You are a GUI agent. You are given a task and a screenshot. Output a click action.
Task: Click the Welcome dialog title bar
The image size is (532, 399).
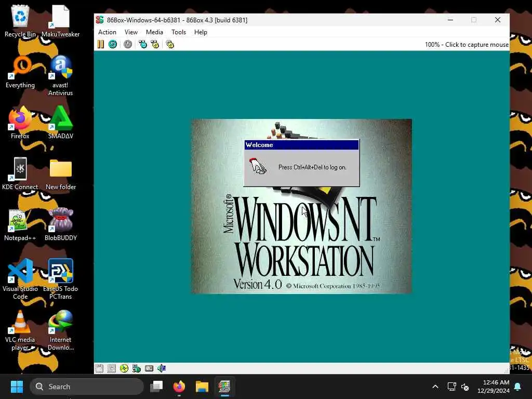coord(301,145)
